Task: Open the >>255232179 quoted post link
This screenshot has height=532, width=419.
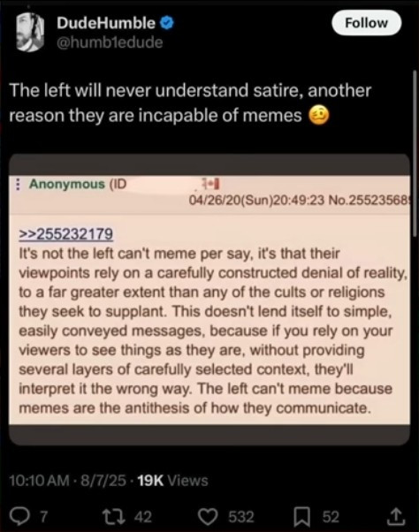Action: tap(66, 234)
